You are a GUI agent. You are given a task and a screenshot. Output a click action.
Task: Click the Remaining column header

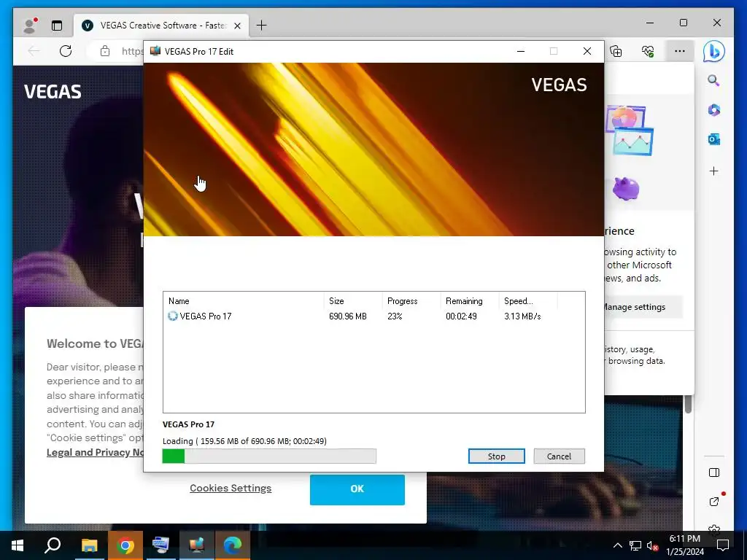pos(469,301)
